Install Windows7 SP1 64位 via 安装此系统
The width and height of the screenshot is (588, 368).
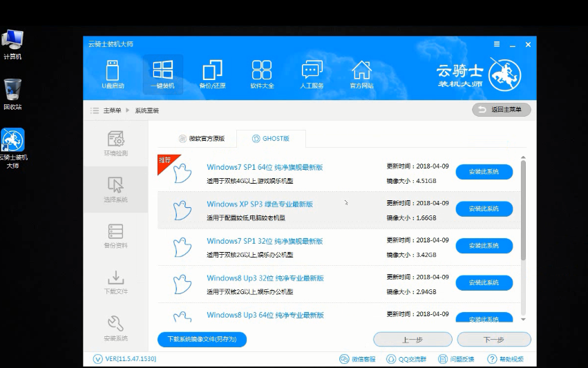tap(484, 172)
